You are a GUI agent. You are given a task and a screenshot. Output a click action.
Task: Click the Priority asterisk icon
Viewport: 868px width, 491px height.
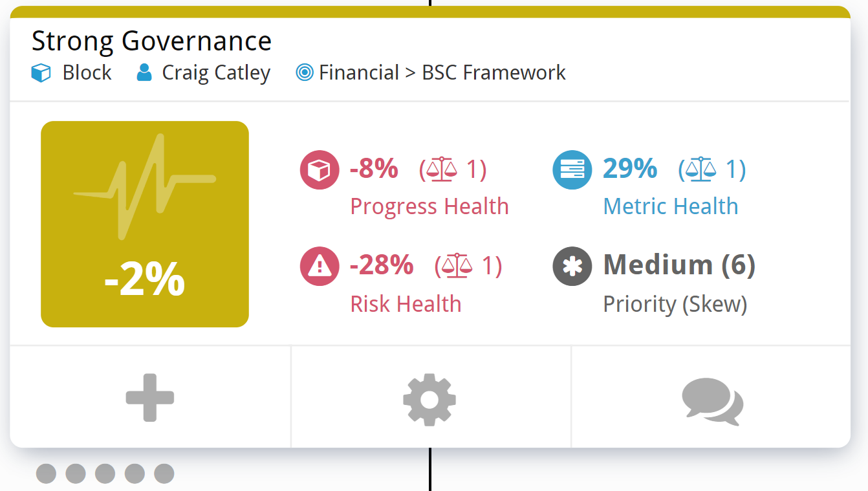[572, 266]
